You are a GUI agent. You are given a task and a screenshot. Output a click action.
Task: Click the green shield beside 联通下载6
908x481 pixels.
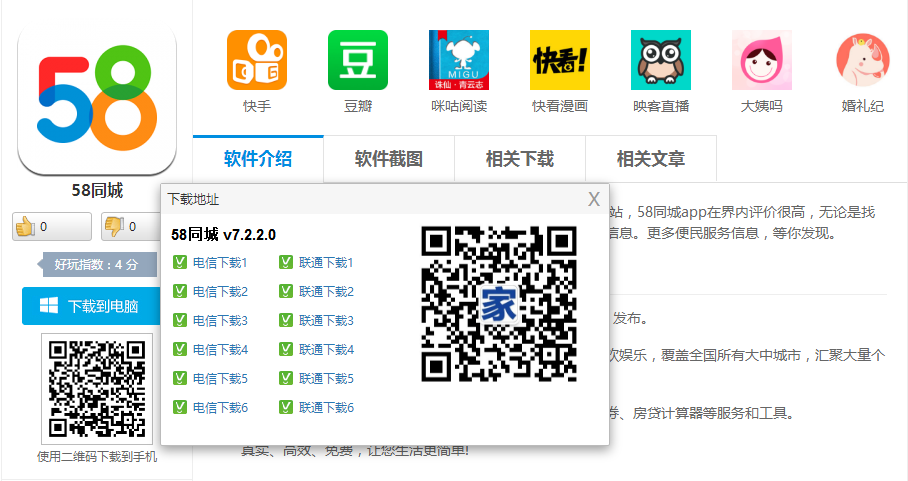pos(285,407)
